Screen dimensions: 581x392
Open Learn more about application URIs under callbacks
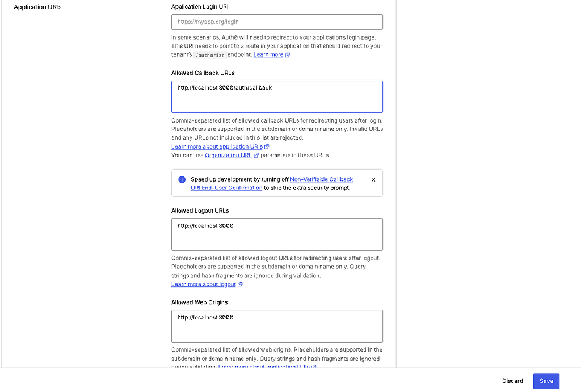[217, 146]
